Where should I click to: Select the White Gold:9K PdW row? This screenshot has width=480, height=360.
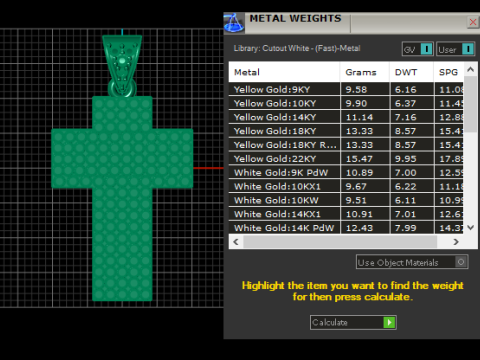346,172
